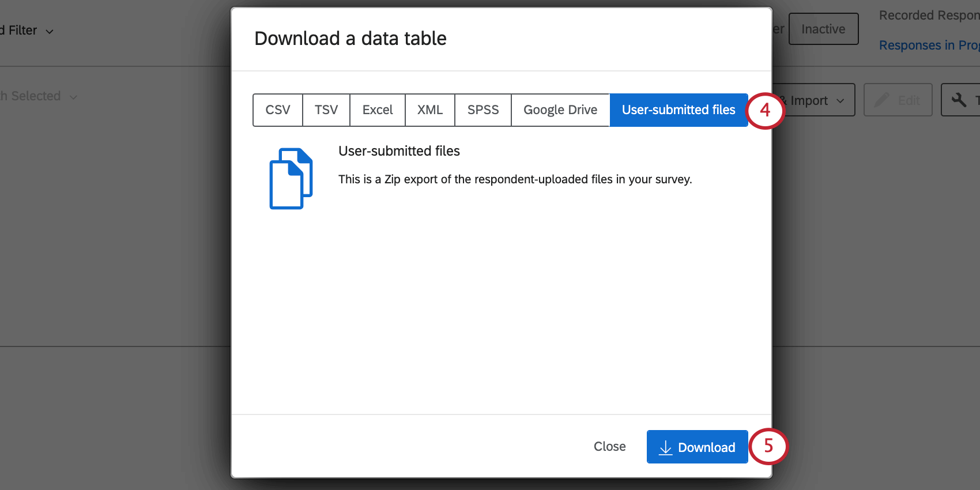Open the Tools wrench icon menu
Viewport: 980px width, 490px height.
960,100
